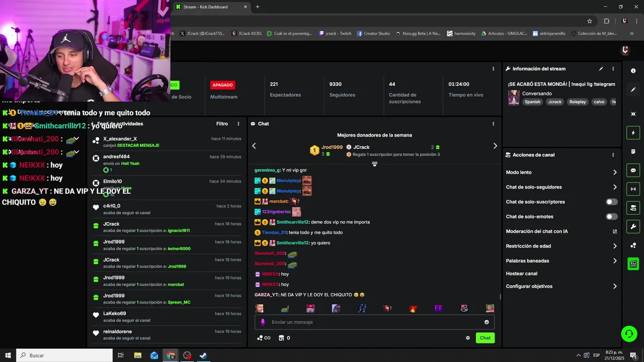The image size is (644, 362).
Task: Open Steam from the taskbar
Action: [203, 355]
